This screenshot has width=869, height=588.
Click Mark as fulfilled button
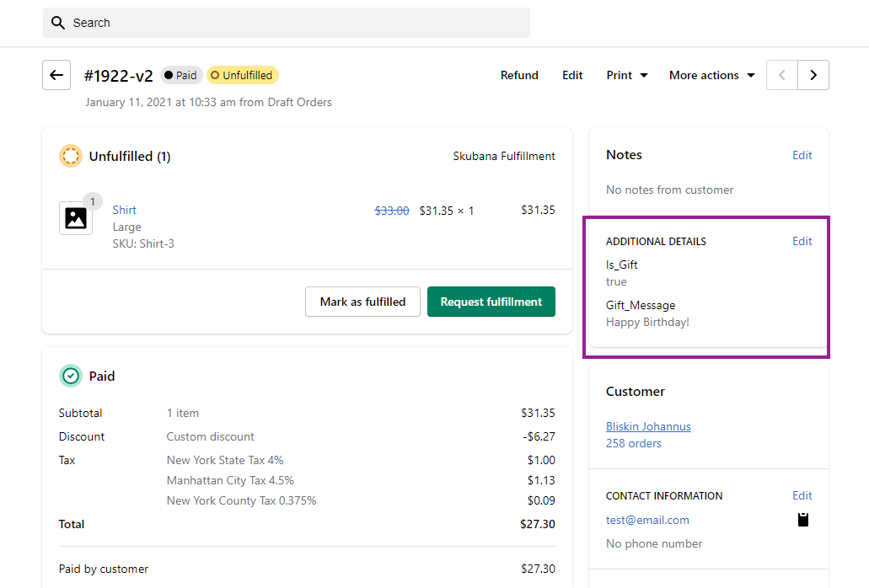click(362, 302)
